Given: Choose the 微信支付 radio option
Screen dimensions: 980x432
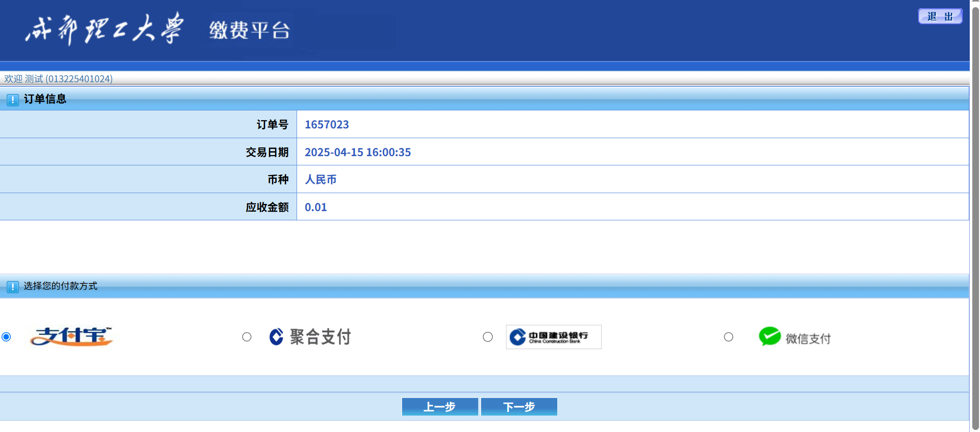Looking at the screenshot, I should coord(729,337).
